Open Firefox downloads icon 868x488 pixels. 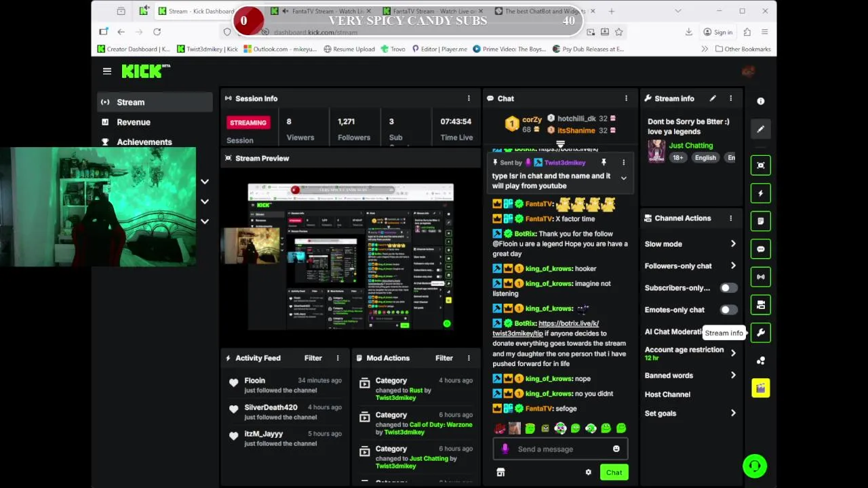pyautogui.click(x=688, y=32)
